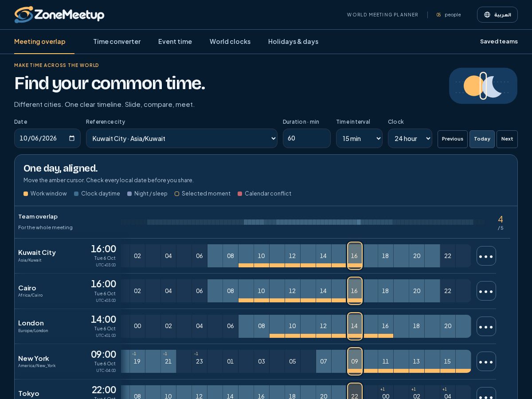Viewport: 532px width, 399px height.
Task: Click the Next day button
Action: pos(507,139)
